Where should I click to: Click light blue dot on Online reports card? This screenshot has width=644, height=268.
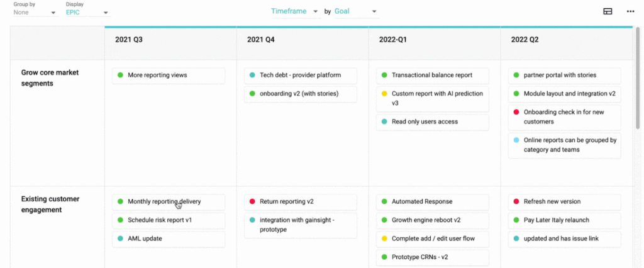(516, 140)
